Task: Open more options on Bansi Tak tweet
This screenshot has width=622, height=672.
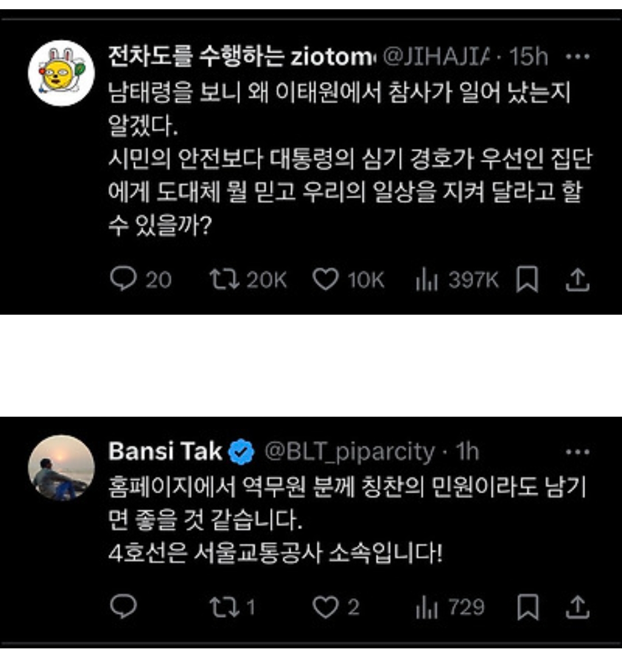Action: click(577, 452)
